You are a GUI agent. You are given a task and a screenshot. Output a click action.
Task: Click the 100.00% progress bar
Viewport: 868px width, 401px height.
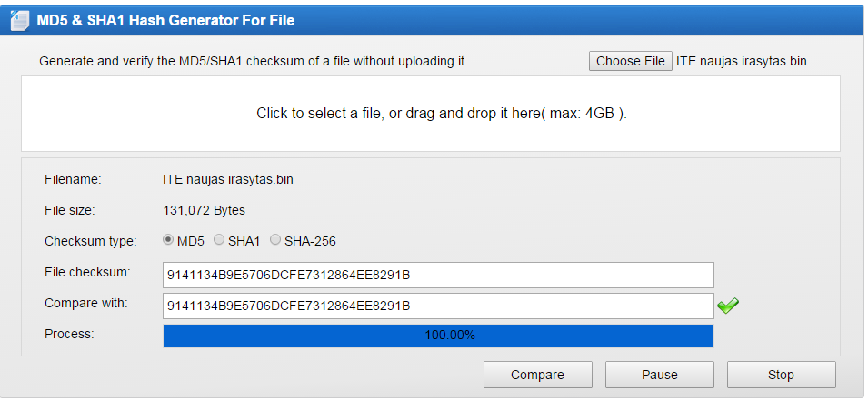[x=438, y=336]
